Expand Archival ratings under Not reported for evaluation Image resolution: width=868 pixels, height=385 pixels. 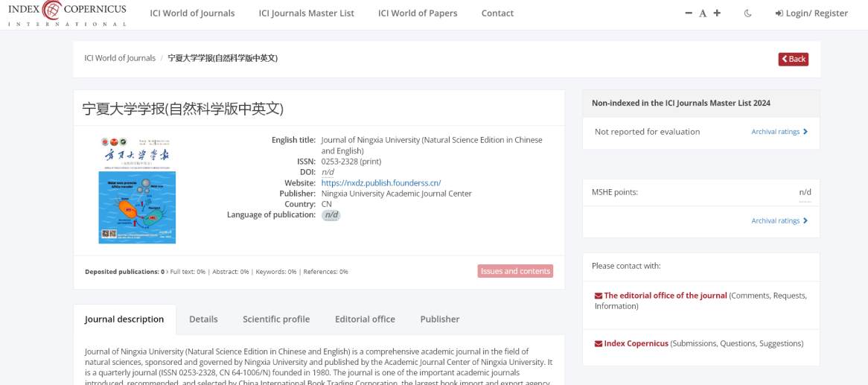(779, 132)
